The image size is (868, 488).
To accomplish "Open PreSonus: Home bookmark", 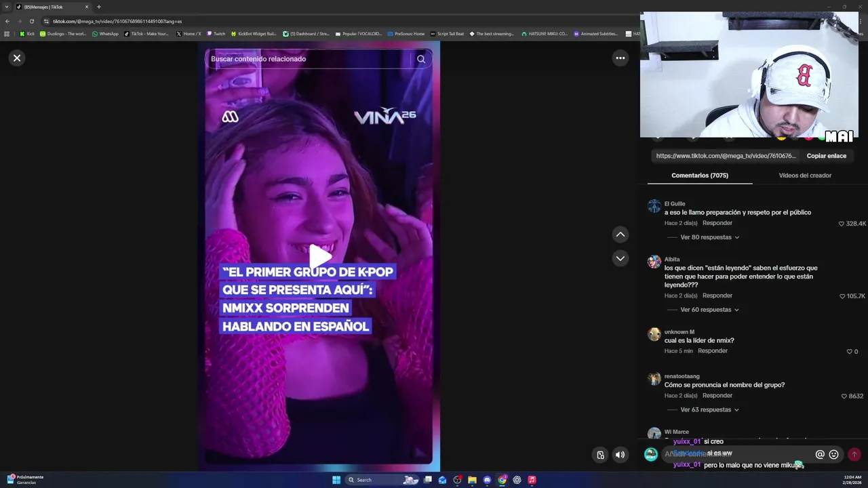I will pos(406,33).
